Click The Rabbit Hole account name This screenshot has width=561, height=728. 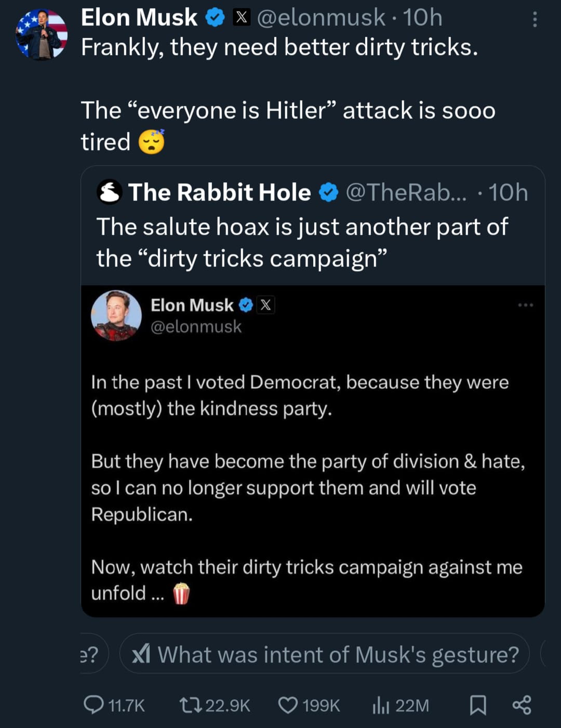point(219,193)
